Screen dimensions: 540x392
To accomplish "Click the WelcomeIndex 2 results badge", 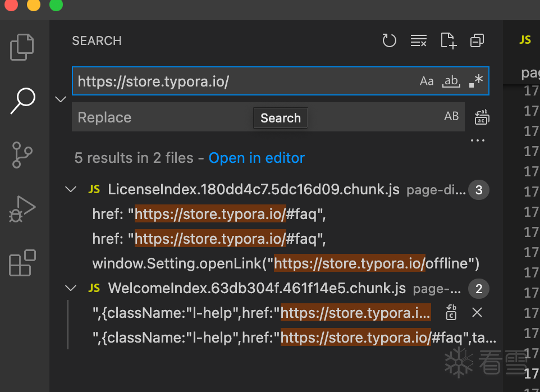I will (479, 289).
